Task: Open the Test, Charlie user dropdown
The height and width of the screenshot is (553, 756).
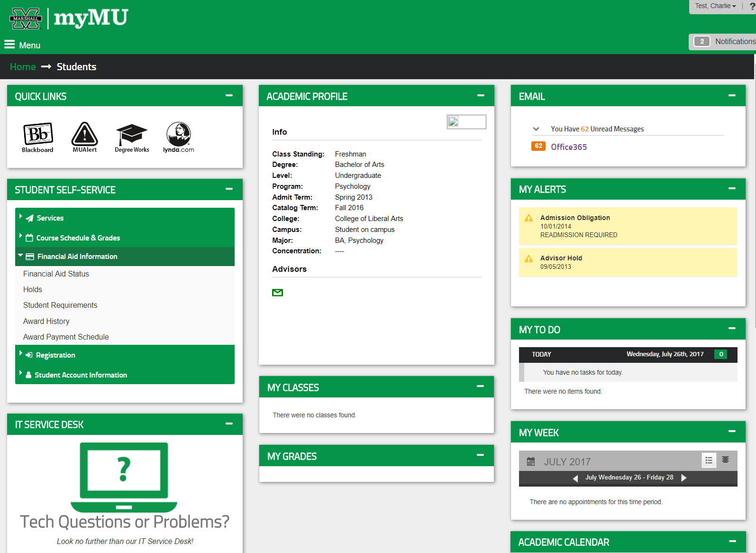Action: click(x=715, y=6)
